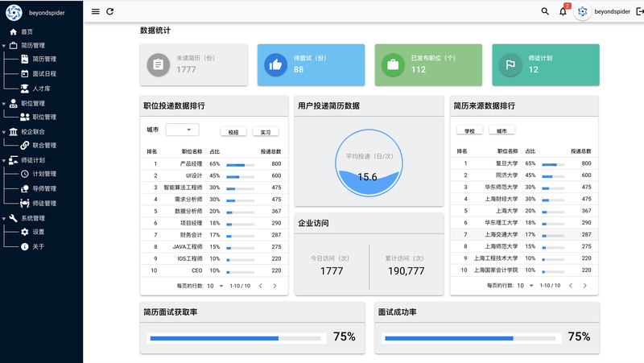Open 面试日程 in the sidebar
This screenshot has width=644, height=363.
point(43,74)
